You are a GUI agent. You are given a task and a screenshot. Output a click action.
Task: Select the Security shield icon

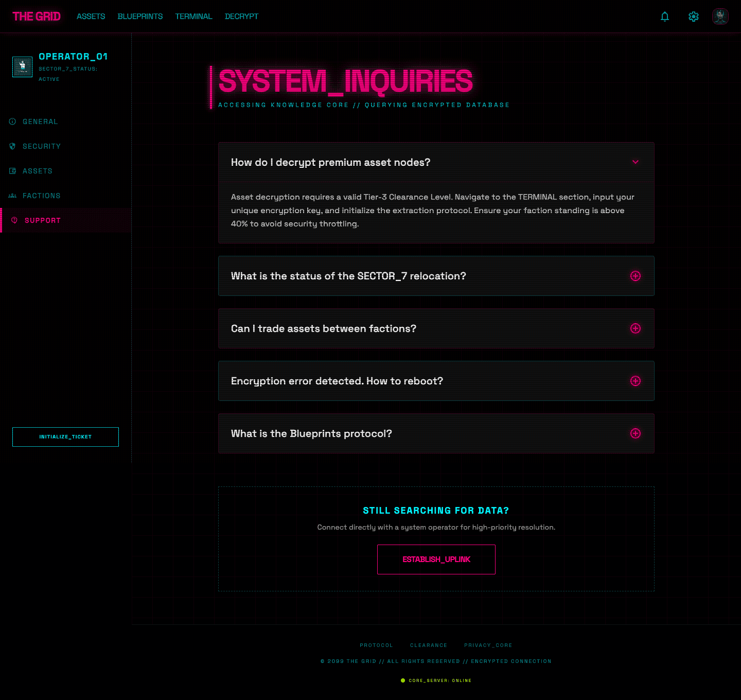click(x=12, y=146)
